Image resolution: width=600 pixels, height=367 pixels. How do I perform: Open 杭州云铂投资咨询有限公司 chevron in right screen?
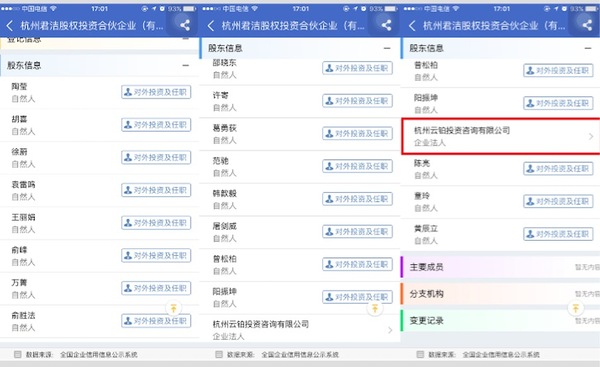[x=591, y=136]
